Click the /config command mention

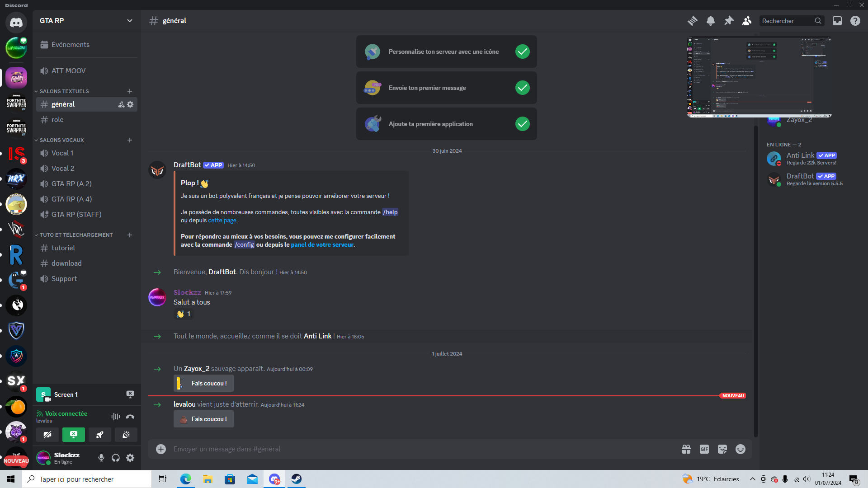pos(244,245)
